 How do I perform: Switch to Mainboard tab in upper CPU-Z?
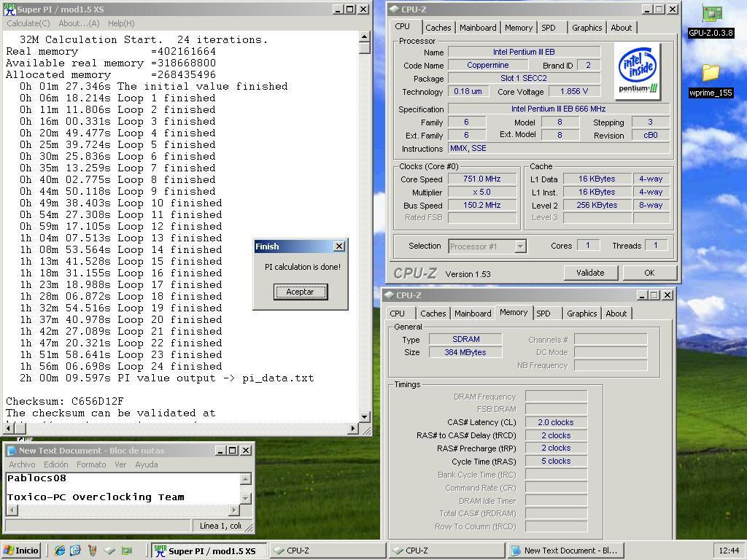click(478, 28)
